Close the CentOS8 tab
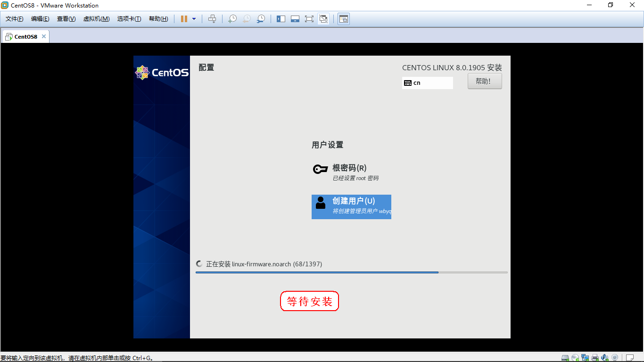 [x=44, y=36]
